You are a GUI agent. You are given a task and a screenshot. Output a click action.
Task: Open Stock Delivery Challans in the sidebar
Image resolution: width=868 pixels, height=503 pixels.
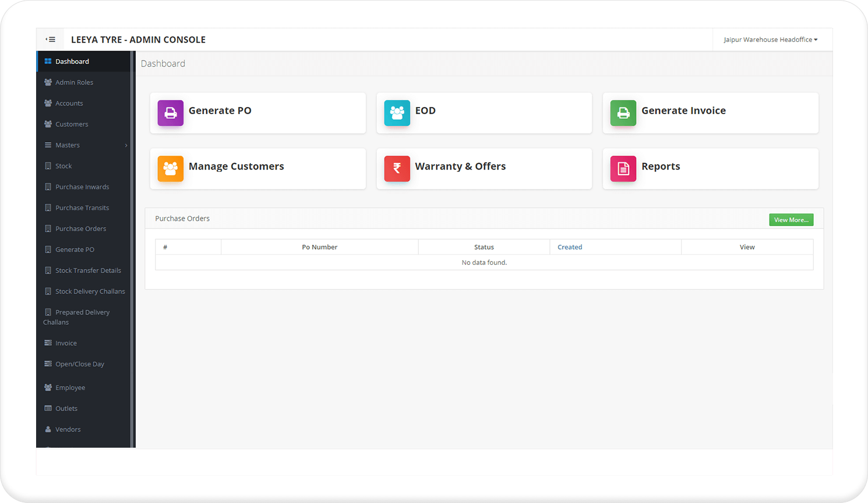(84, 292)
